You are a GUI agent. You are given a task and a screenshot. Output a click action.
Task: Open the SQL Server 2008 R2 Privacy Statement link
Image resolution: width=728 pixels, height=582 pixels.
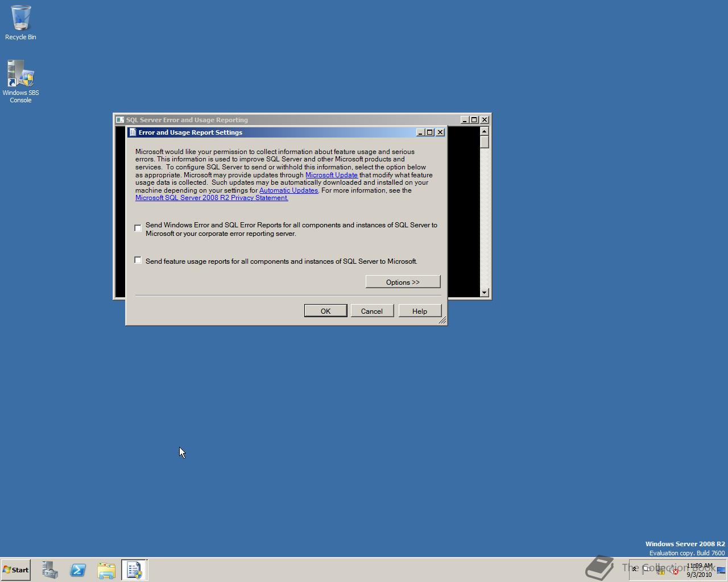point(212,198)
